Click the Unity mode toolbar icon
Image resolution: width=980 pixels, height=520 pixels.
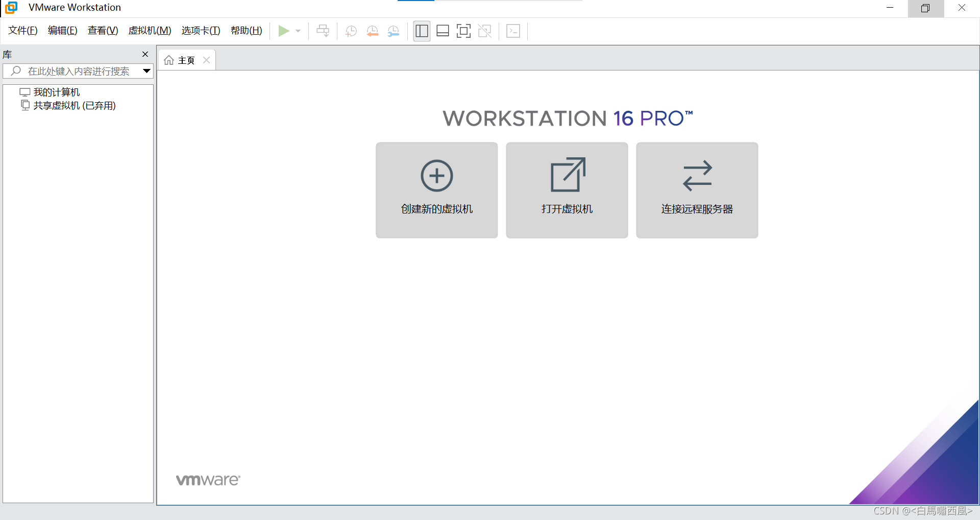[485, 31]
